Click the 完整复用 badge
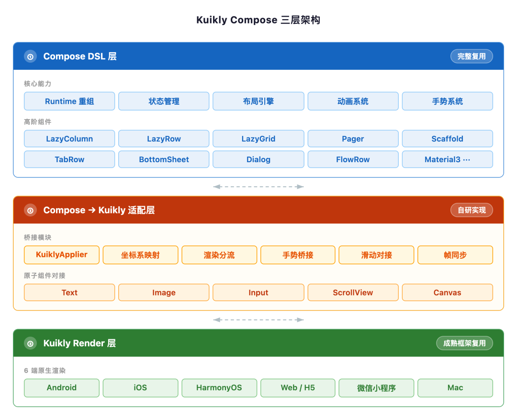The height and width of the screenshot is (420, 517). 472,56
